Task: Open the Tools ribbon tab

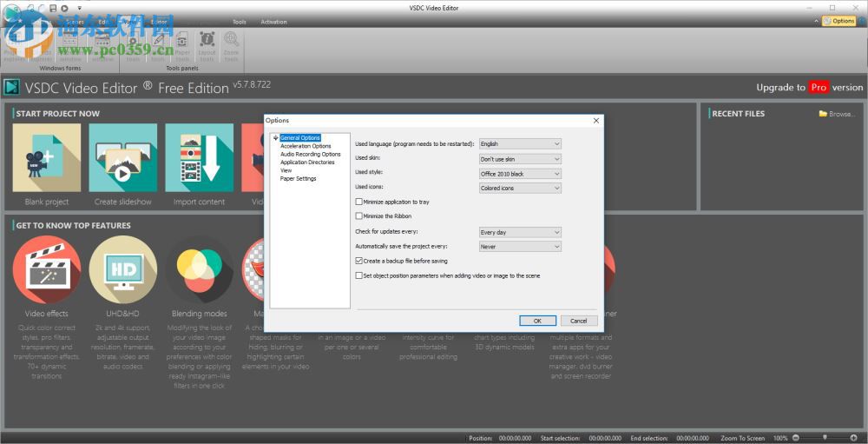Action: click(x=240, y=22)
